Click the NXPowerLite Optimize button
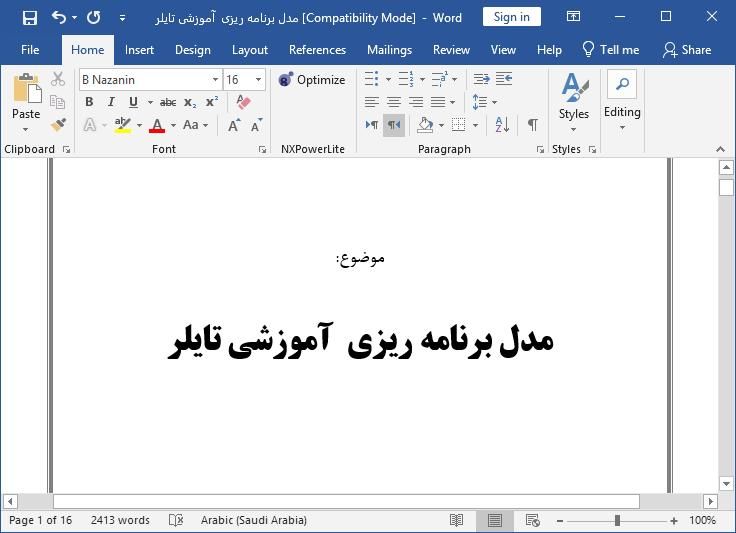Viewport: 736px width, 533px height. 312,80
